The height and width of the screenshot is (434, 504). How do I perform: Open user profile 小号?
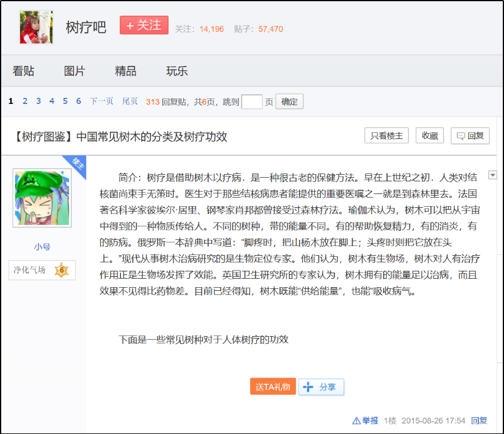coord(42,247)
